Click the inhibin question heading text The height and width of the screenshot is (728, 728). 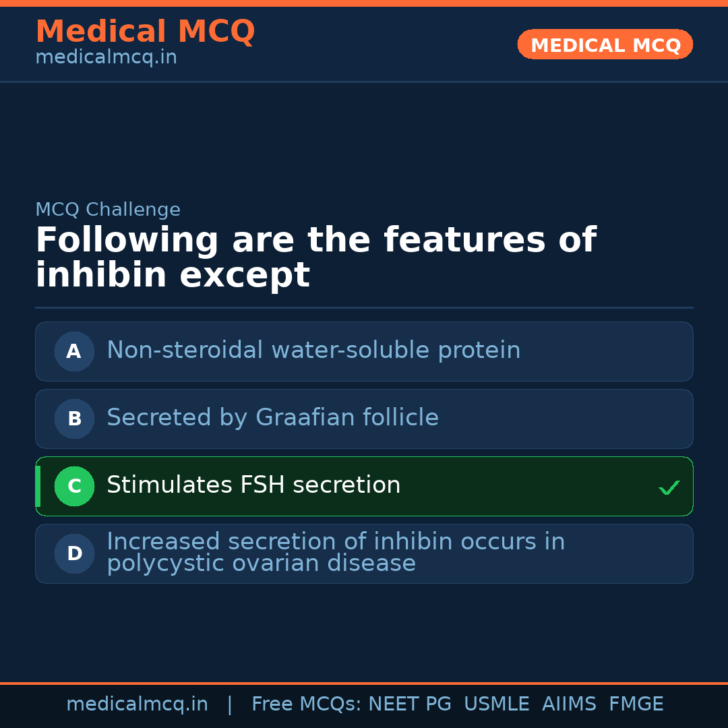315,258
